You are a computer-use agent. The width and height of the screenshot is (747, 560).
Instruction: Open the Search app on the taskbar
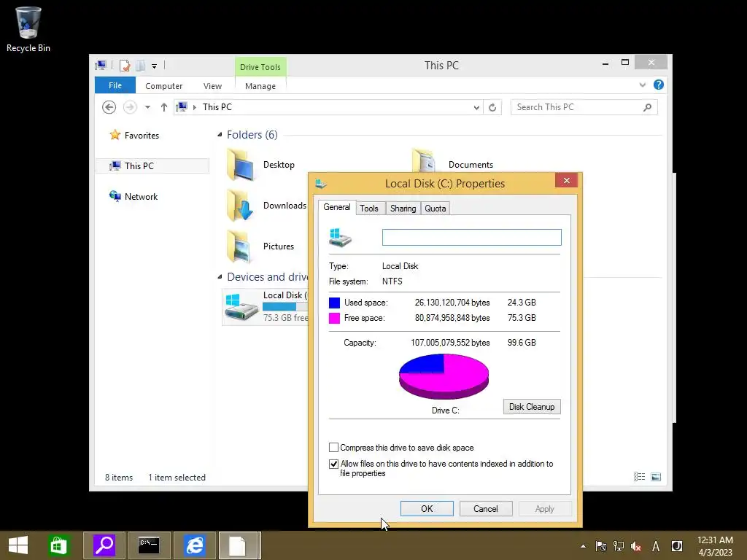104,545
